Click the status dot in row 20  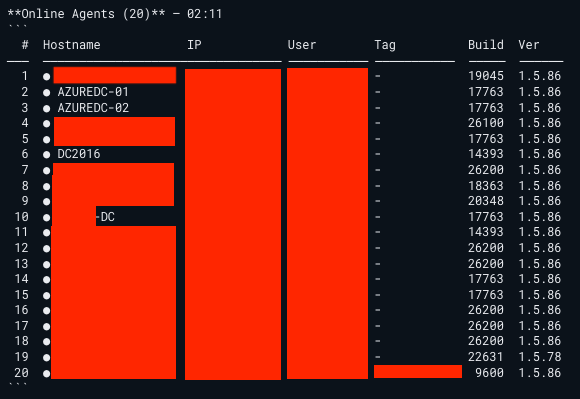click(46, 373)
